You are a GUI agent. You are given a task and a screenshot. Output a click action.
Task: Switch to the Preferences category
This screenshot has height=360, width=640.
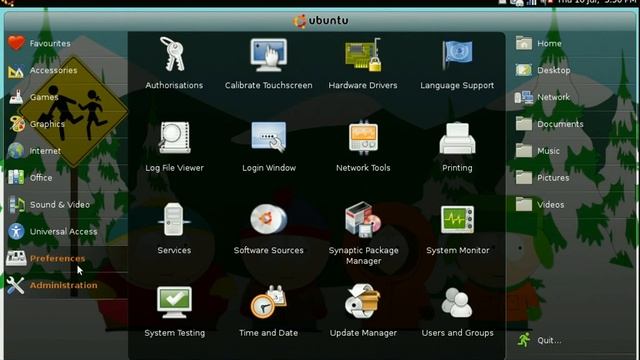tap(67, 258)
